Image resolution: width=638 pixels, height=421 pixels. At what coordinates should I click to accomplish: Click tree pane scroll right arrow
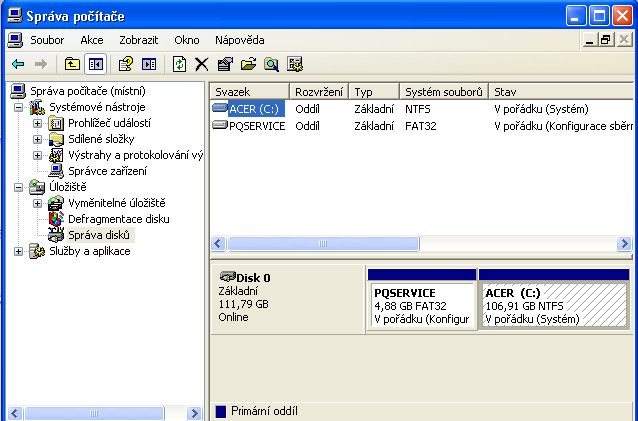(194, 414)
